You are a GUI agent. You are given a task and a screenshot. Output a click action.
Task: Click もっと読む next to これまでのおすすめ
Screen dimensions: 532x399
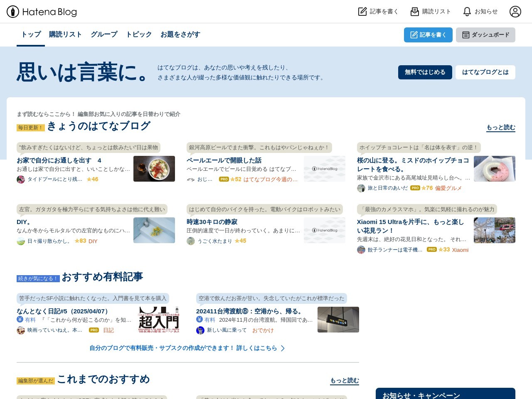pos(345,381)
